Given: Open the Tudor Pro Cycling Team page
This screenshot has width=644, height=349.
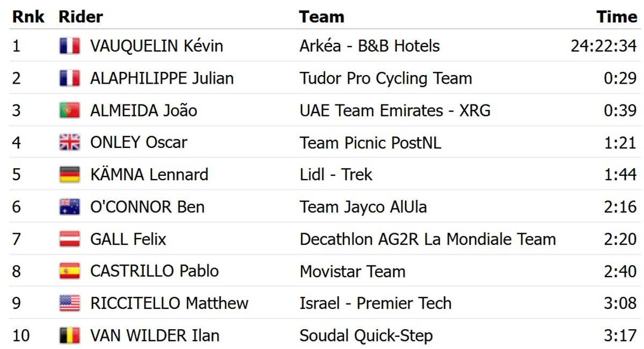Looking at the screenshot, I should click(385, 78).
